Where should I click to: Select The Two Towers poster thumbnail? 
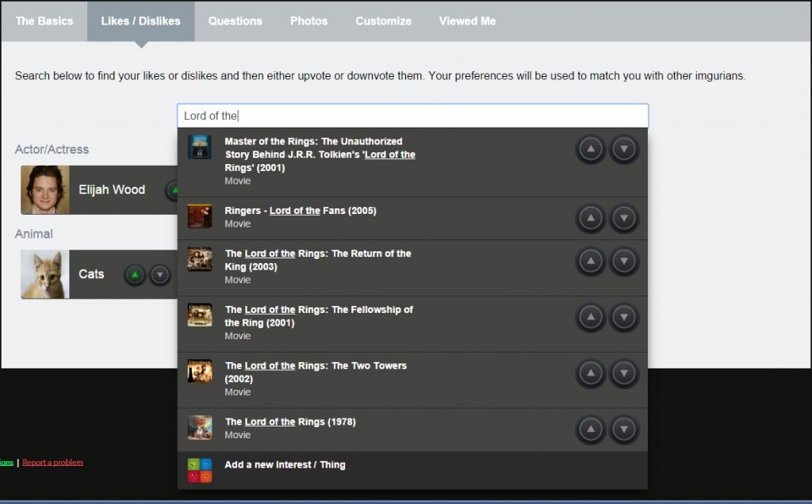(x=200, y=372)
